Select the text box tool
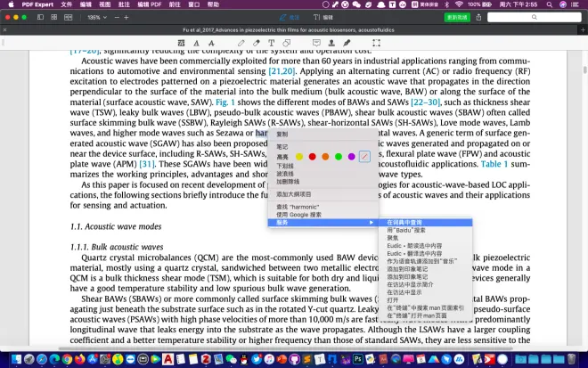This screenshot has height=368, width=588. [271, 43]
